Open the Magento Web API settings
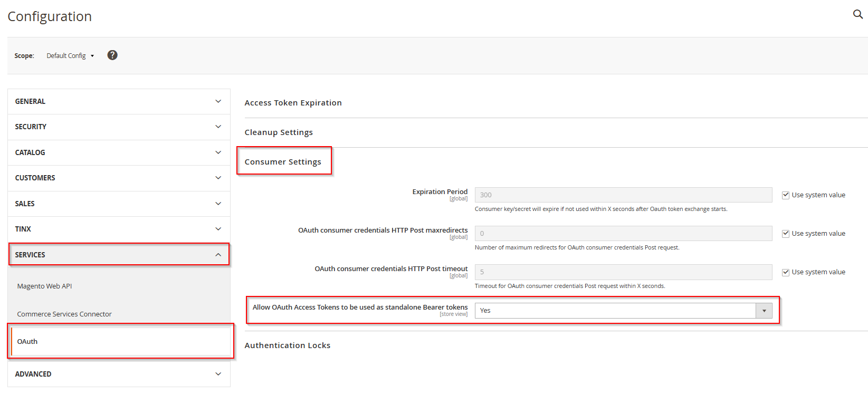Image resolution: width=868 pixels, height=394 pixels. [44, 286]
